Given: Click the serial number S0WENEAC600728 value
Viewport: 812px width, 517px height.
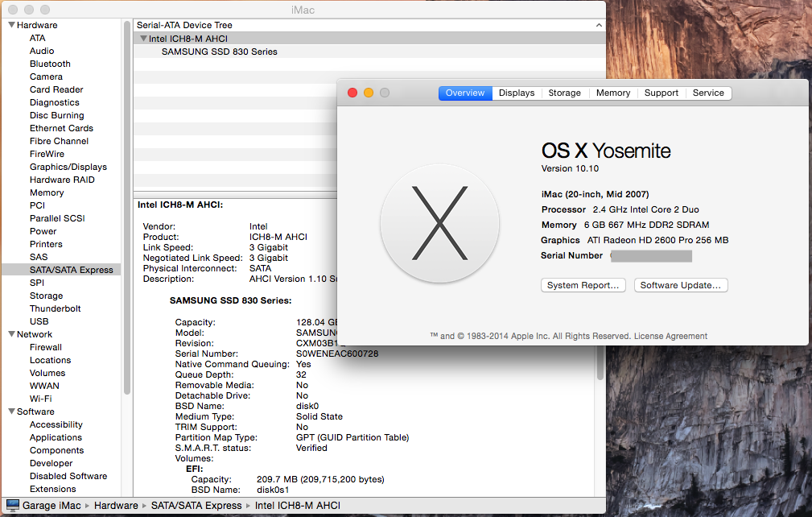Looking at the screenshot, I should click(x=337, y=354).
